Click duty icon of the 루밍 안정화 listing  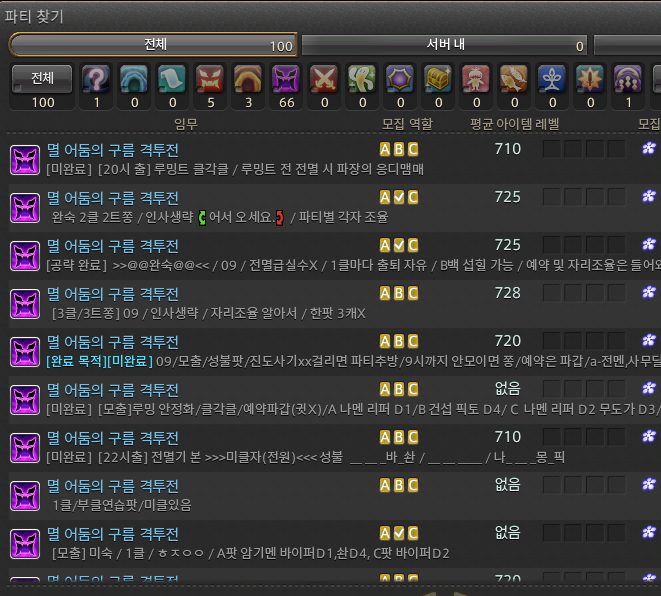(25, 400)
